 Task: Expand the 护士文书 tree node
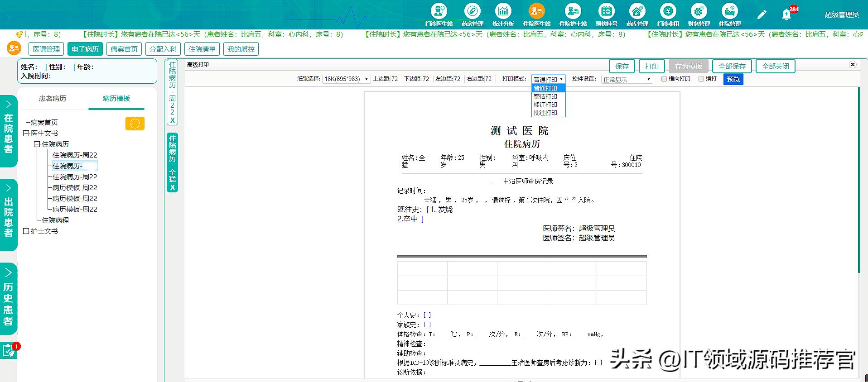[26, 231]
